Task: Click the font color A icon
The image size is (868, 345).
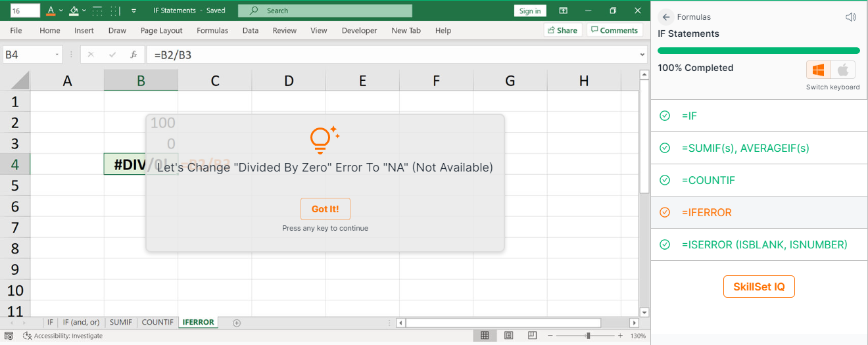Action: pyautogui.click(x=51, y=11)
